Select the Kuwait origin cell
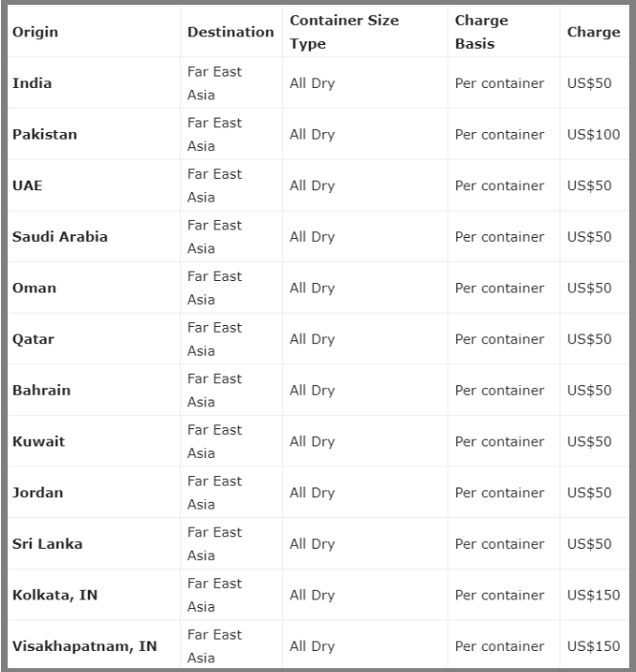Screen dimensions: 636x672 38,442
